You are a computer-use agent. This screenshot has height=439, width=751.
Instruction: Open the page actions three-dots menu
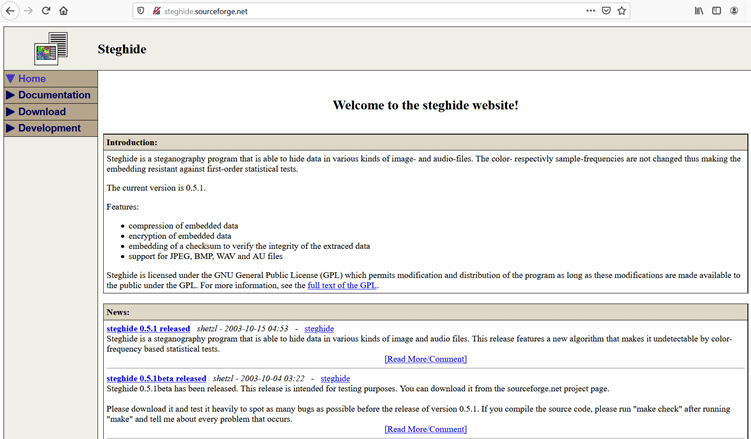591,11
